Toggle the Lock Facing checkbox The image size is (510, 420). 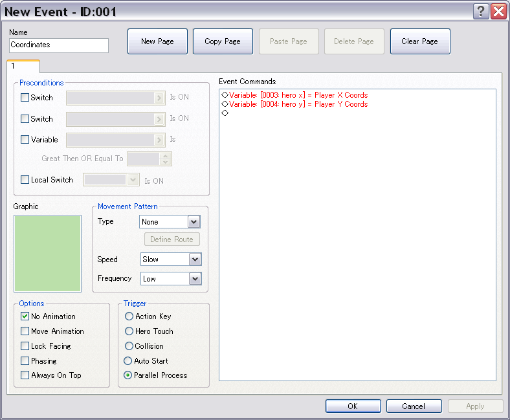pyautogui.click(x=25, y=346)
